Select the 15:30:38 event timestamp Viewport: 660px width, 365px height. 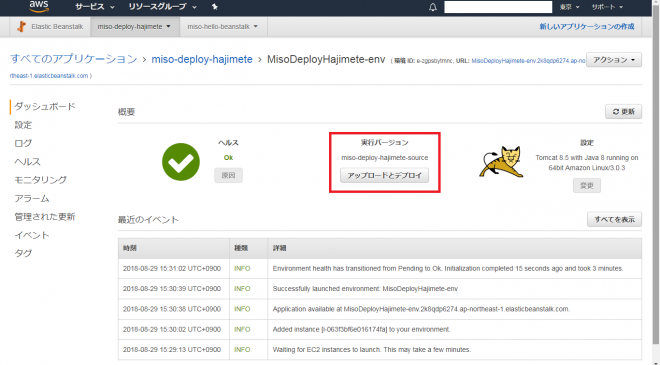(172, 309)
